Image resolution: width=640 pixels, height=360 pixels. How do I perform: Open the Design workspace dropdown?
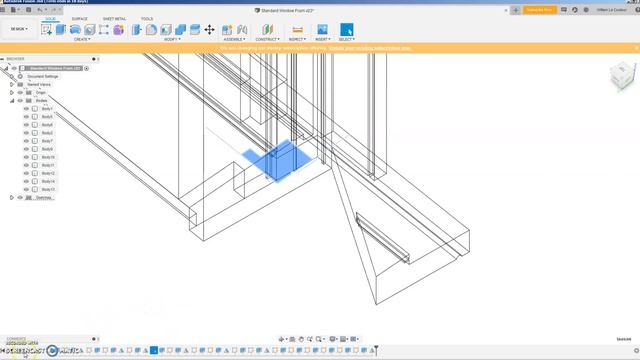pyautogui.click(x=19, y=29)
